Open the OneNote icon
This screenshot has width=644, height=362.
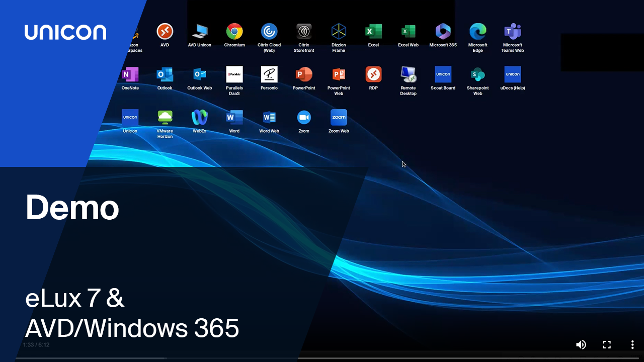[x=130, y=74]
